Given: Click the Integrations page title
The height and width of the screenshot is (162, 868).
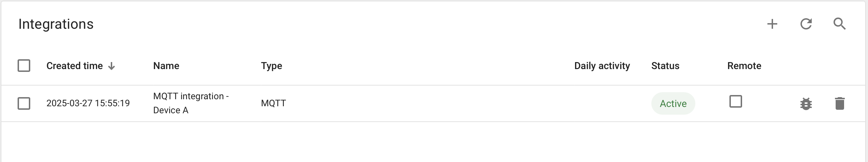Looking at the screenshot, I should 56,24.
